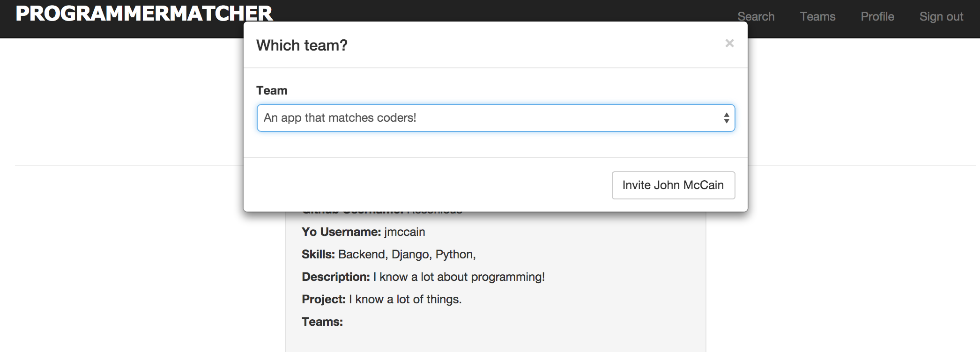
Task: Click the Project line 'I know a lot of things.'
Action: point(405,300)
